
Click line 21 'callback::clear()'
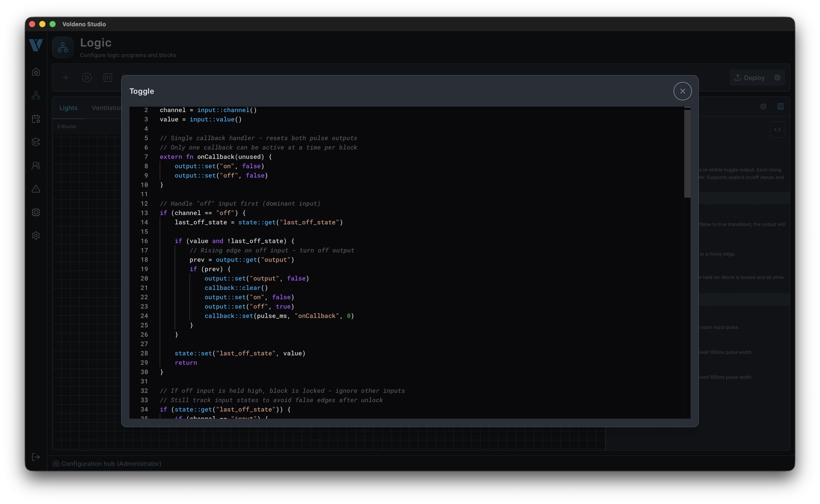[236, 288]
